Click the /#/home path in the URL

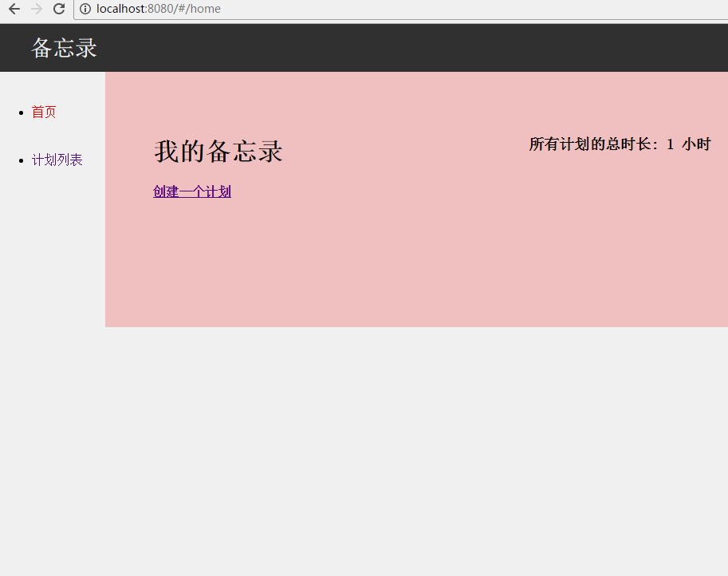199,9
